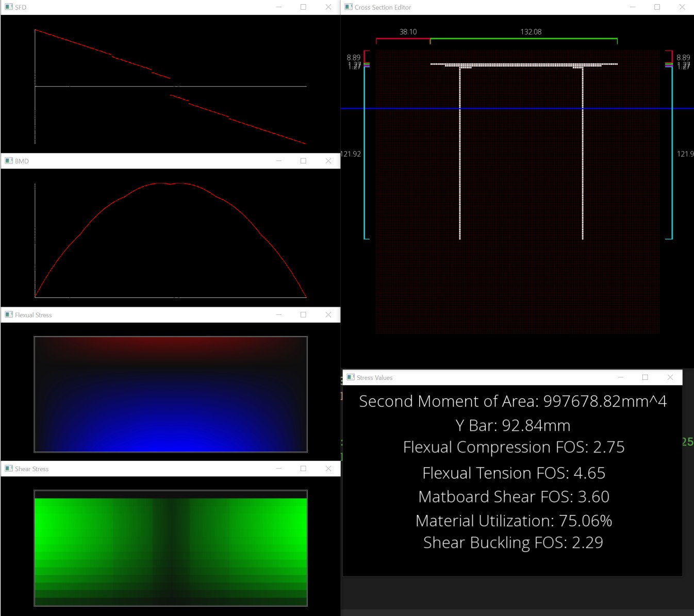This screenshot has height=616, width=694.
Task: Click the left cyan 121.92 height bracket
Action: (x=365, y=155)
